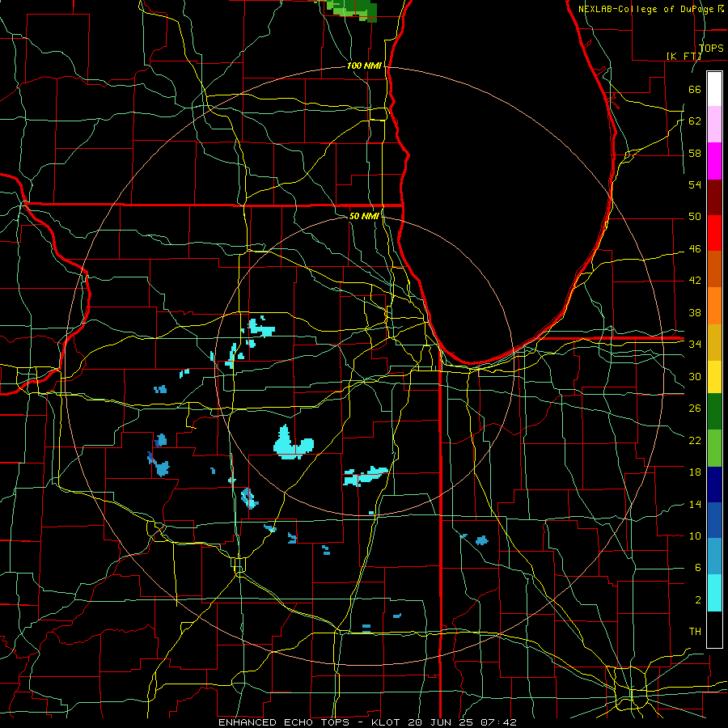
Task: Click the white 66 kft color swatch
Action: coord(714,89)
